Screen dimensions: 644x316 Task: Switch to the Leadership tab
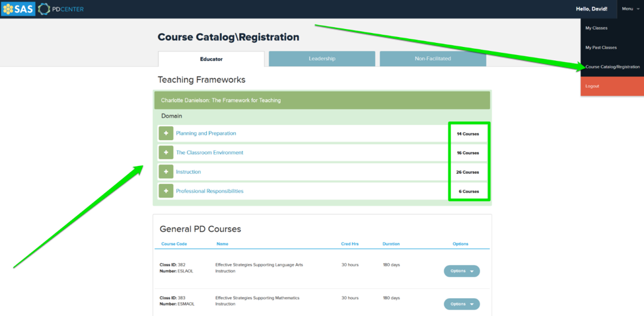click(322, 59)
